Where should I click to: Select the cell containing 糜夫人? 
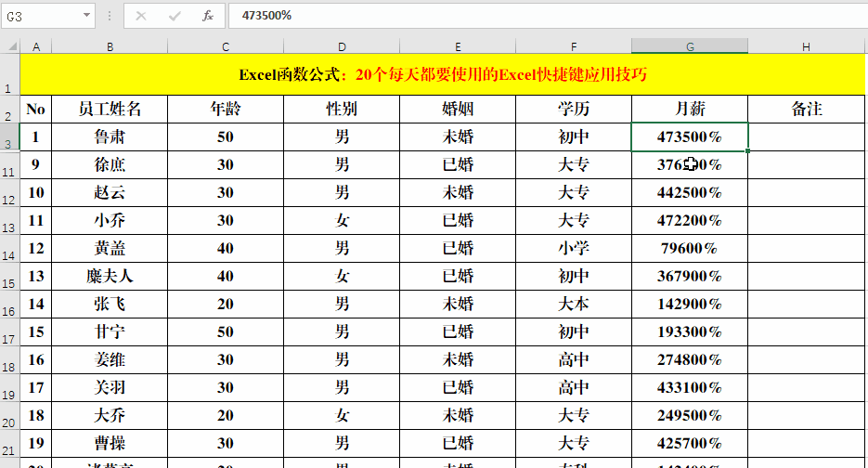(x=110, y=276)
